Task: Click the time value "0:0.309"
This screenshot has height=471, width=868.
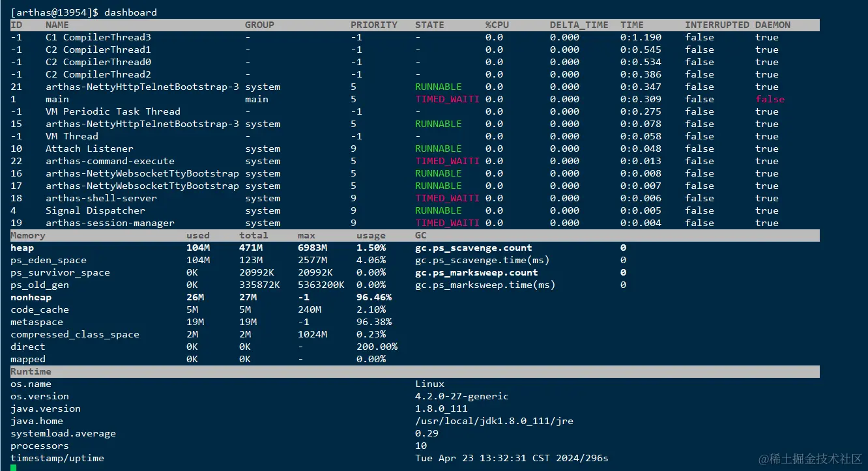Action: 641,99
